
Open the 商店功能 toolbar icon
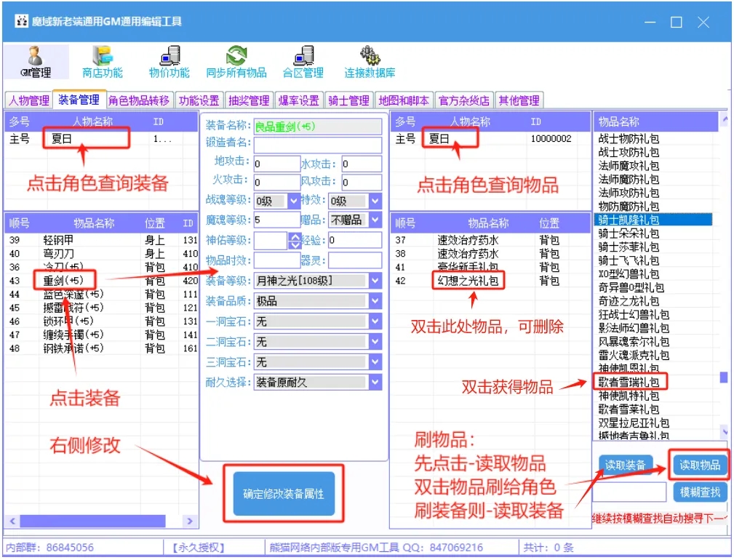102,61
